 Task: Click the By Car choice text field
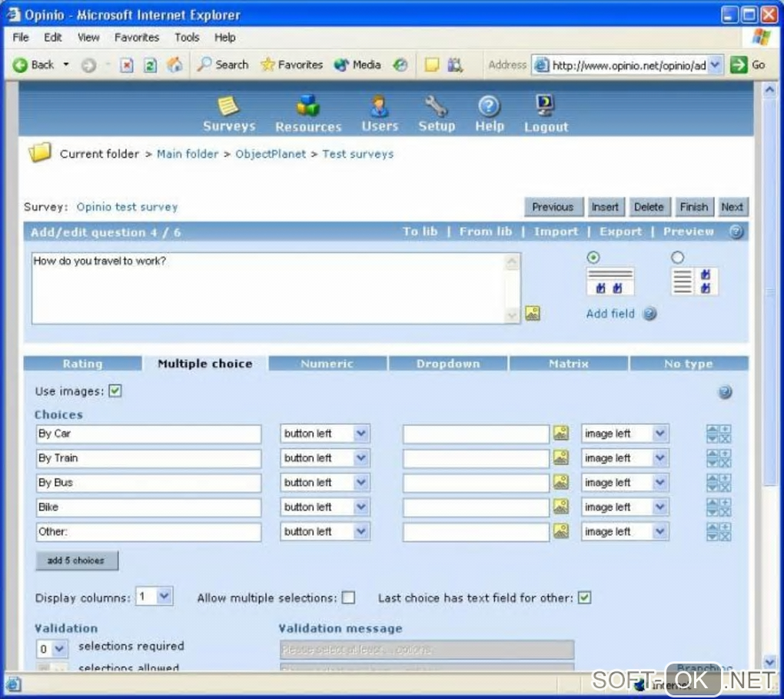click(148, 434)
